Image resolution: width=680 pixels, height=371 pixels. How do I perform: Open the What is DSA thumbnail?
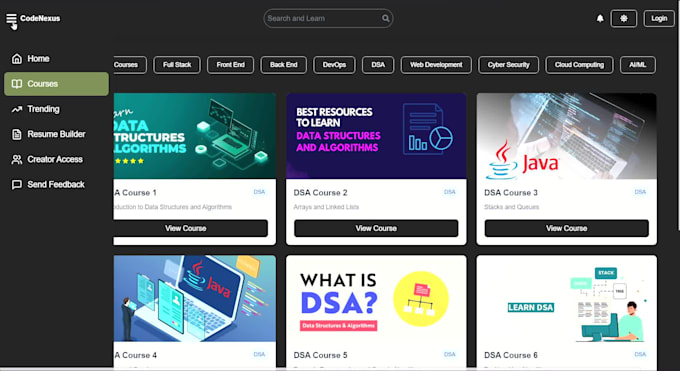pyautogui.click(x=376, y=299)
